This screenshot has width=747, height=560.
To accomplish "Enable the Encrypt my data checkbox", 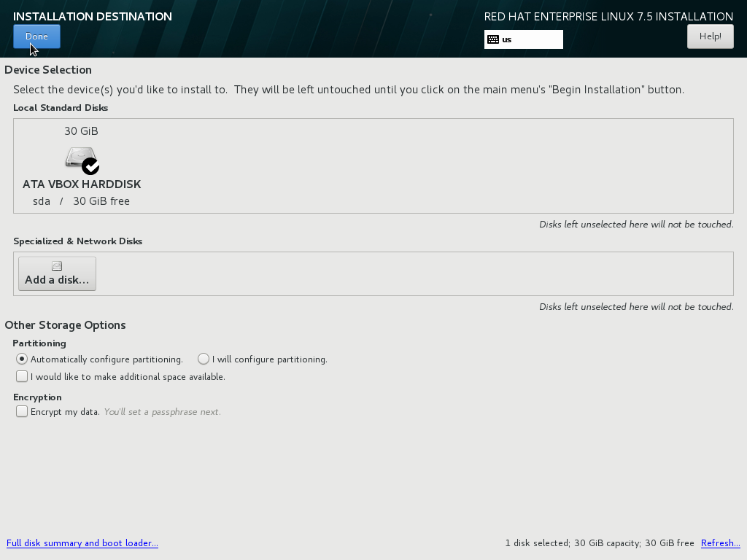I will (x=21, y=411).
